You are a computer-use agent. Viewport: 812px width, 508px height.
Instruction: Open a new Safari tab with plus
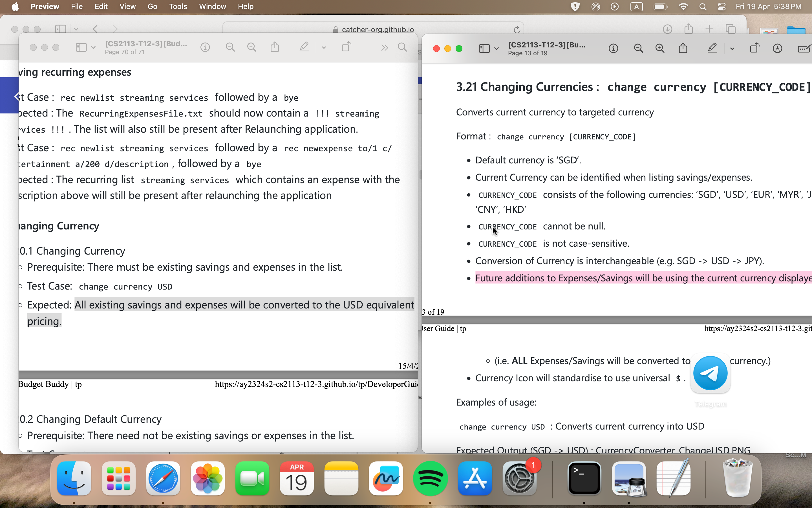709,29
